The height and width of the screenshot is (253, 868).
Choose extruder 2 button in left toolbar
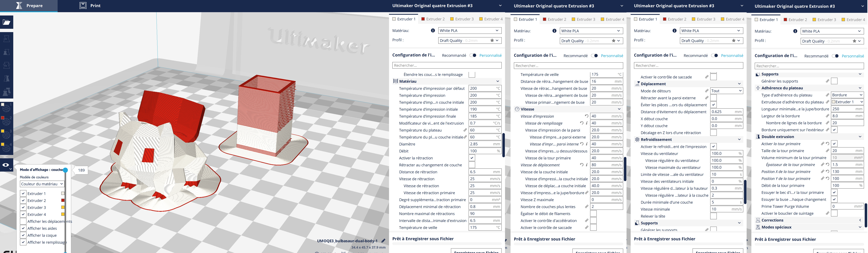pos(6,122)
